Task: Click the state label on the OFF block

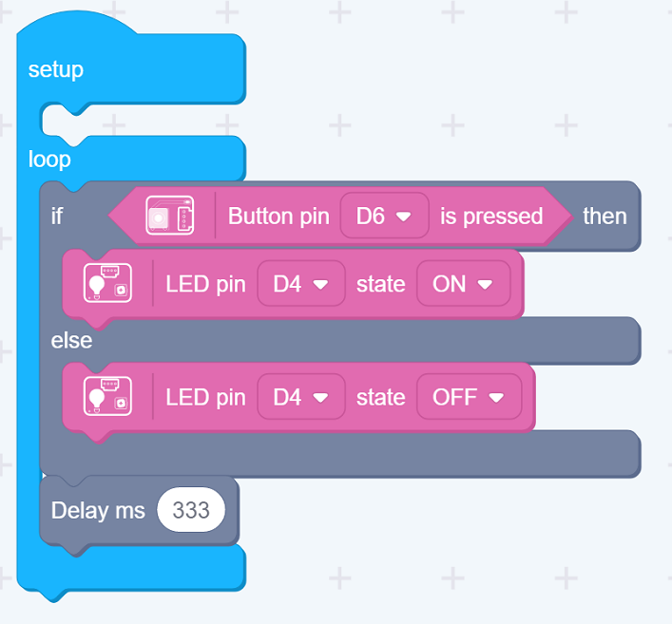Action: (x=380, y=397)
